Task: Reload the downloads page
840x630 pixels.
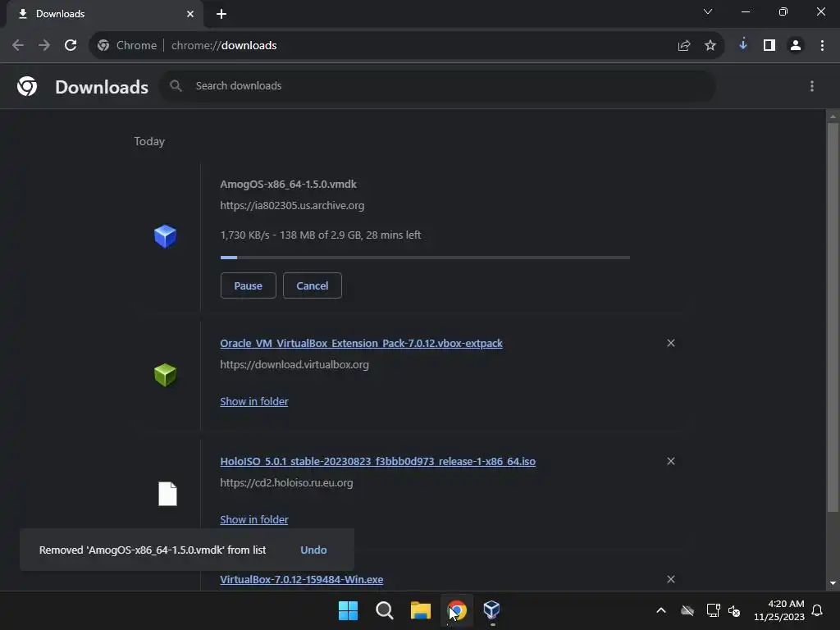Action: click(x=71, y=45)
